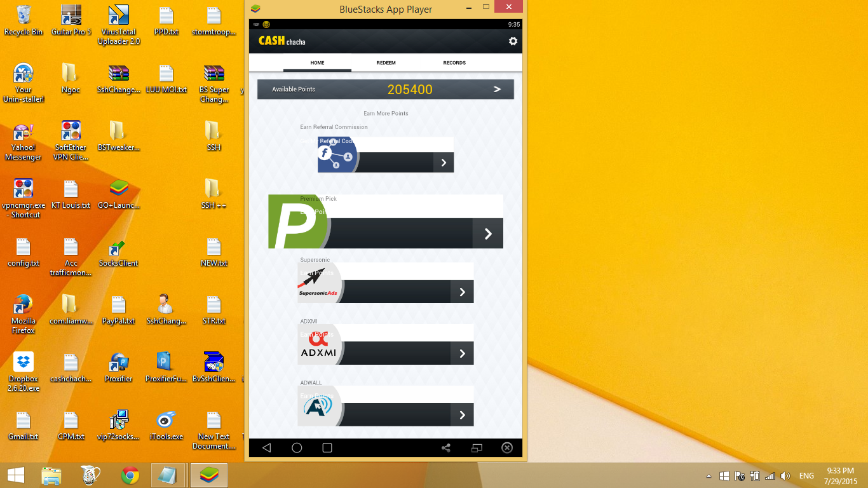
Task: Switch to the REDEEM tab
Action: coord(386,63)
